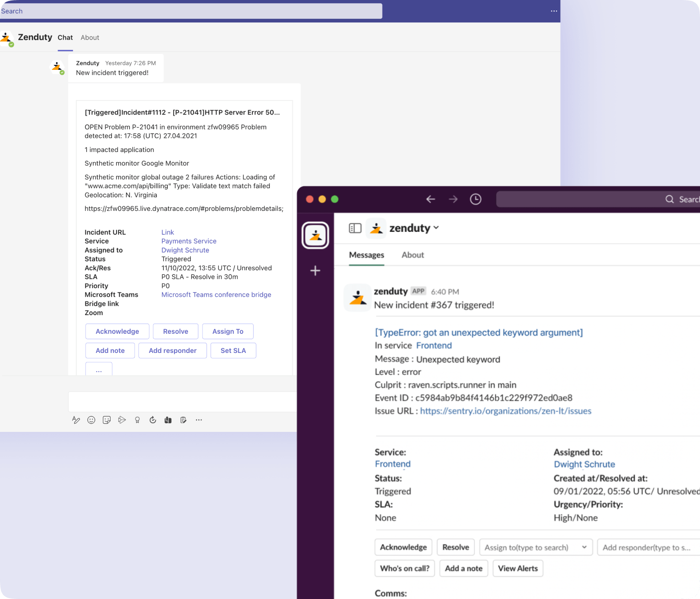This screenshot has height=599, width=700.
Task: Open the Approvals clipboard icon
Action: 183,420
